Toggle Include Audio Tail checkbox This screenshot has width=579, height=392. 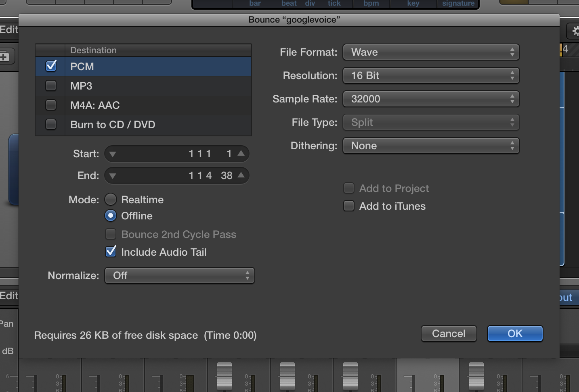tap(111, 252)
